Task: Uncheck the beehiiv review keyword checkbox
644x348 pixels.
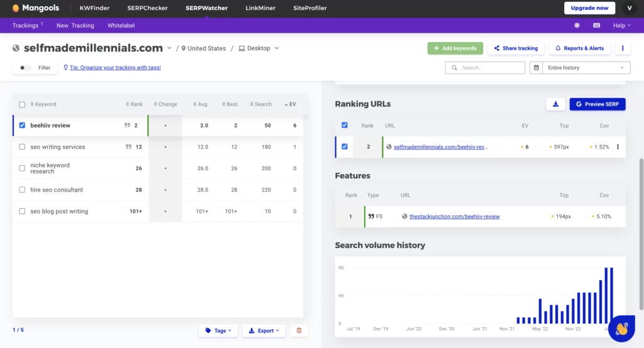Action: click(x=23, y=126)
